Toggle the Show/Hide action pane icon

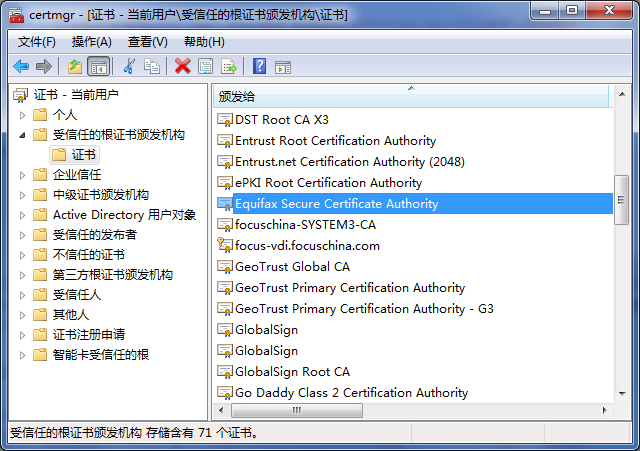(x=283, y=67)
